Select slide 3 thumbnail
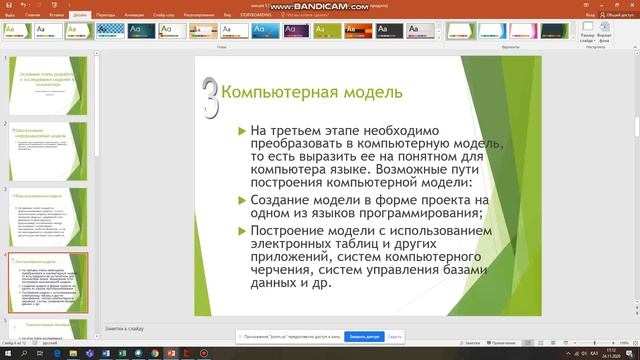 (x=48, y=217)
